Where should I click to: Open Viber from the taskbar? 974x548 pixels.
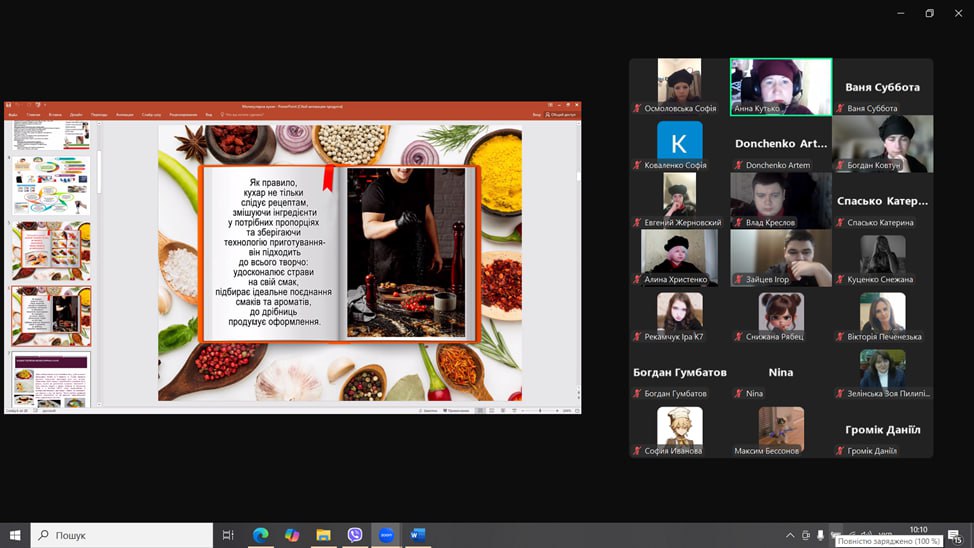point(355,535)
